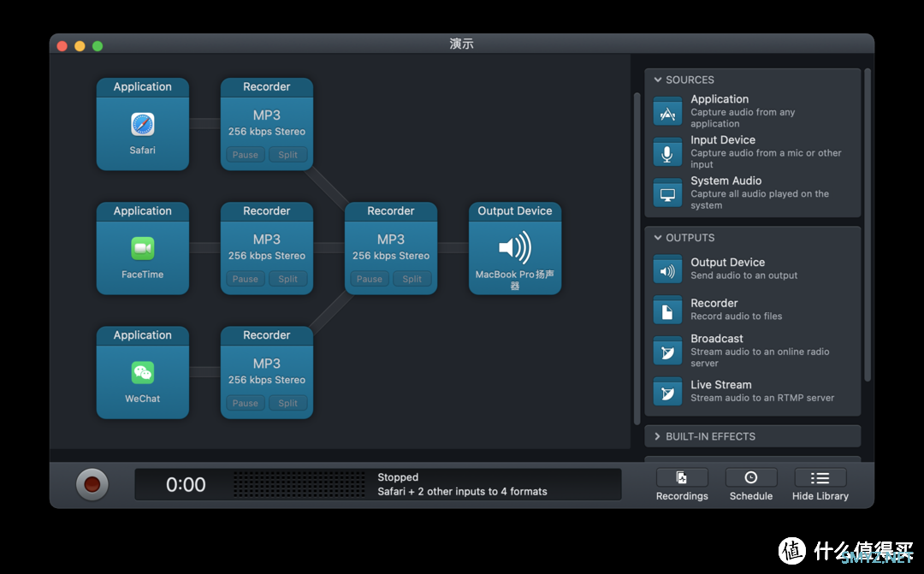Select the WeChat Application block header
Viewport: 924px width, 574px height.
pyautogui.click(x=143, y=335)
